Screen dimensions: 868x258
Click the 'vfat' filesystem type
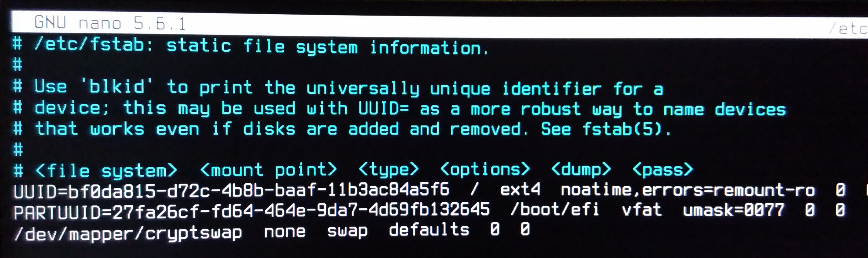(x=642, y=209)
